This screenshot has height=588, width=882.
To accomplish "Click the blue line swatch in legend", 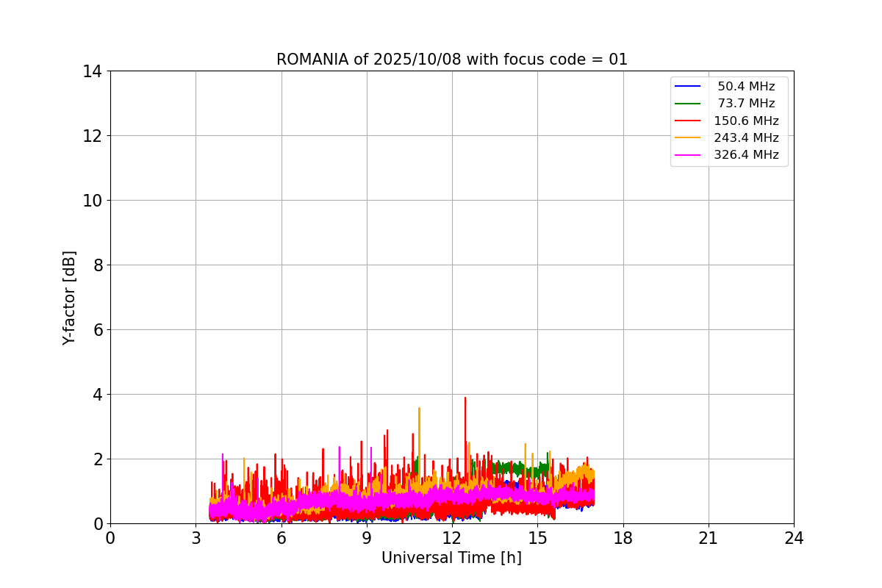I will point(688,87).
